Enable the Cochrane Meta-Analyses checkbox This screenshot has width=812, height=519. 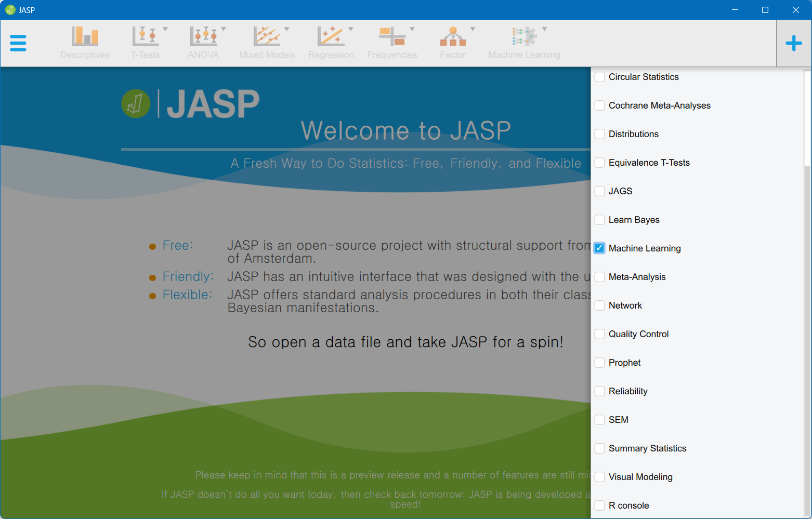tap(599, 105)
